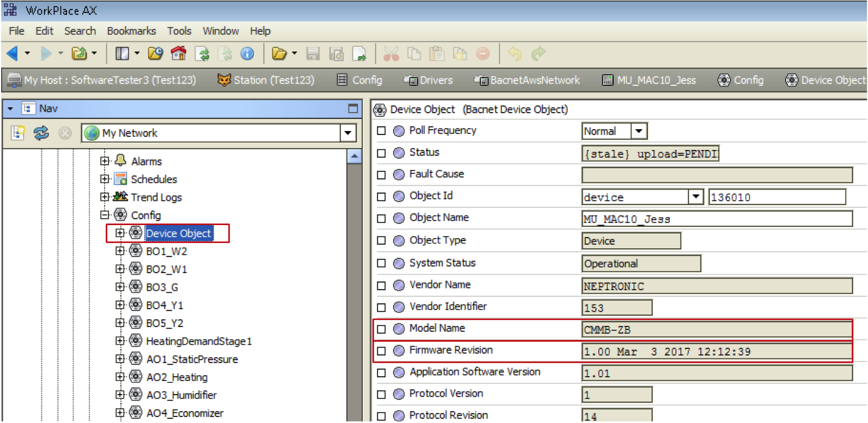The height and width of the screenshot is (423, 868).
Task: Click Nav tree scrollbar up arrow
Action: [354, 156]
